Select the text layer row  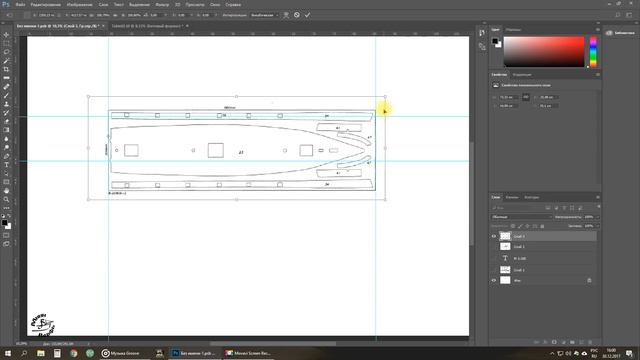point(543,258)
